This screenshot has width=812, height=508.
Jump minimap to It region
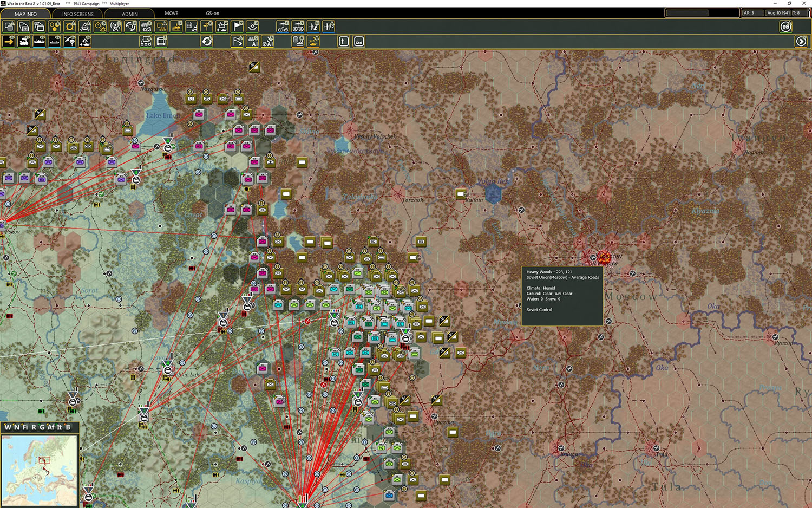coord(60,427)
